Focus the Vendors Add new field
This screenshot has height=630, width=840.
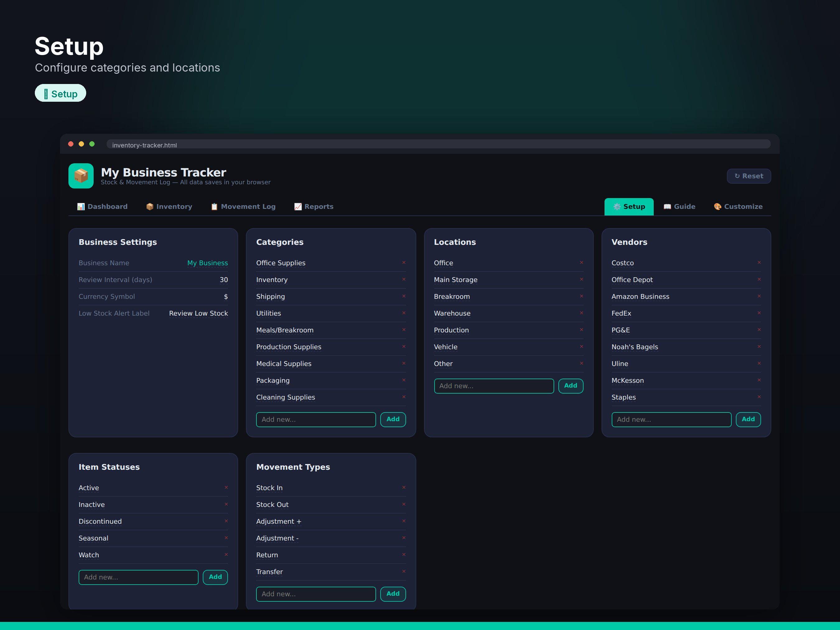tap(671, 420)
